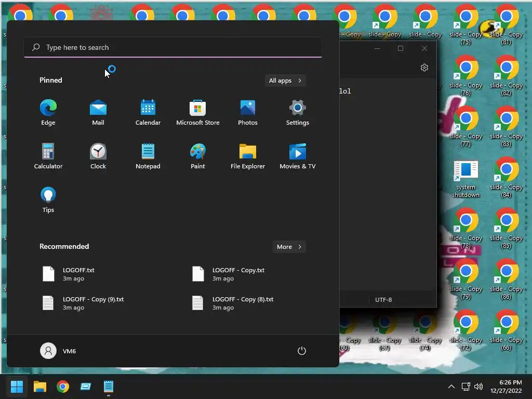Open Movies & TV app
532x399 pixels.
click(x=298, y=156)
